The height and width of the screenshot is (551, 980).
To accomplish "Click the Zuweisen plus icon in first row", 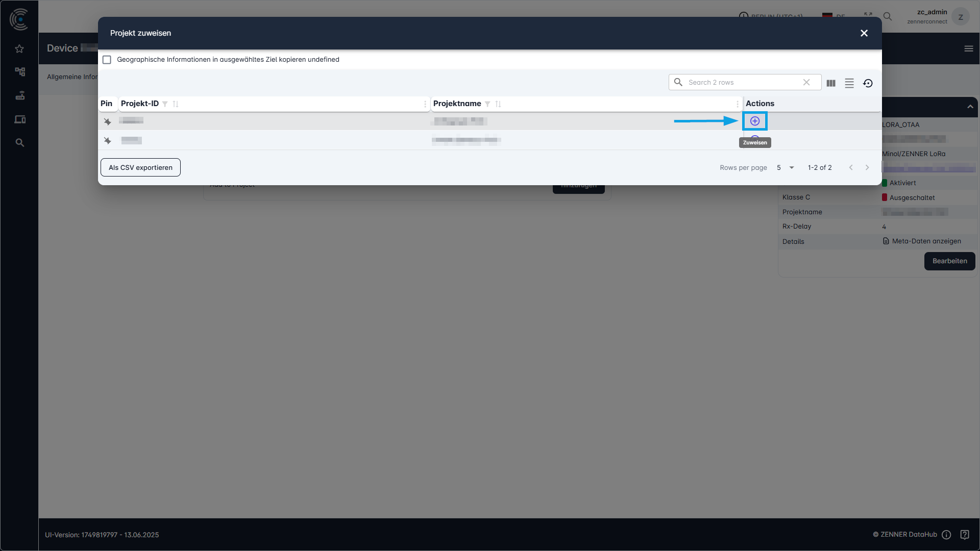I will click(x=755, y=121).
